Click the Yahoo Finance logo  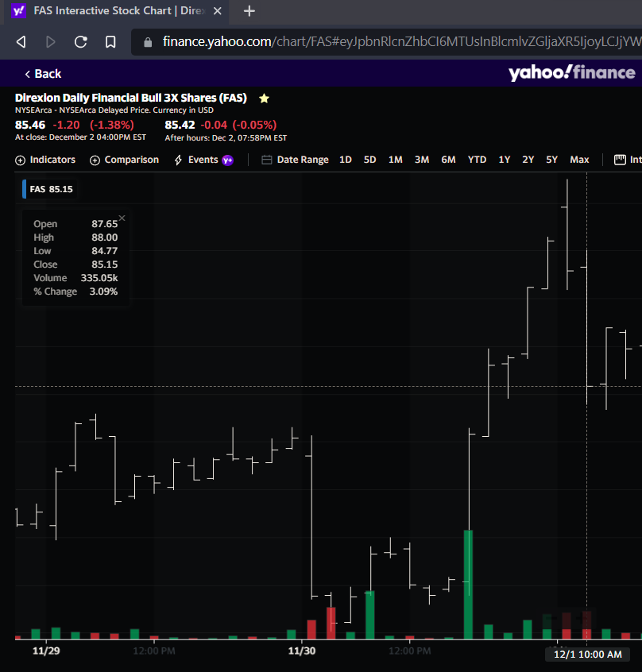pyautogui.click(x=572, y=73)
